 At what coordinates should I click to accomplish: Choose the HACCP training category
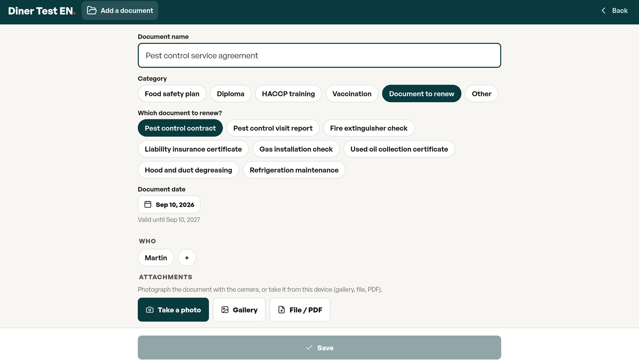288,94
